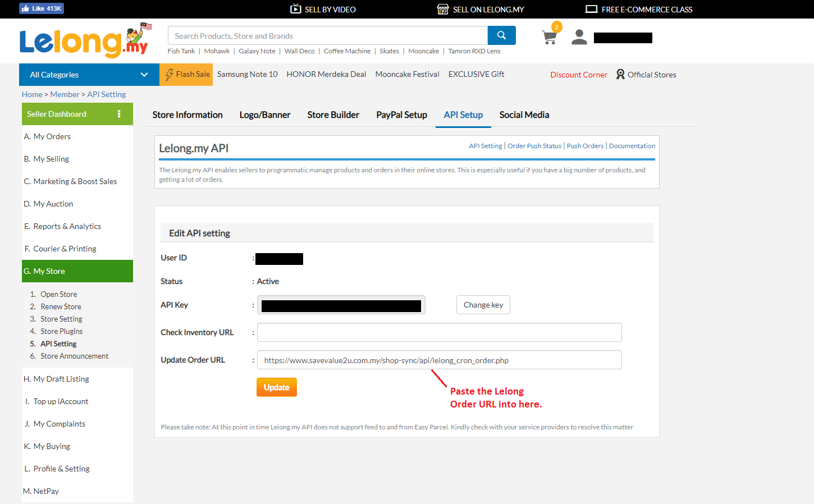Select Store Announcement in sidebar
The image size is (814, 504).
pyautogui.click(x=74, y=356)
